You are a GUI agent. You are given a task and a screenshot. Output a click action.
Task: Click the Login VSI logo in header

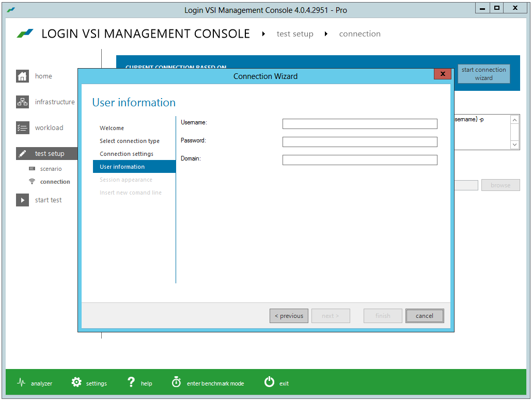click(x=25, y=33)
